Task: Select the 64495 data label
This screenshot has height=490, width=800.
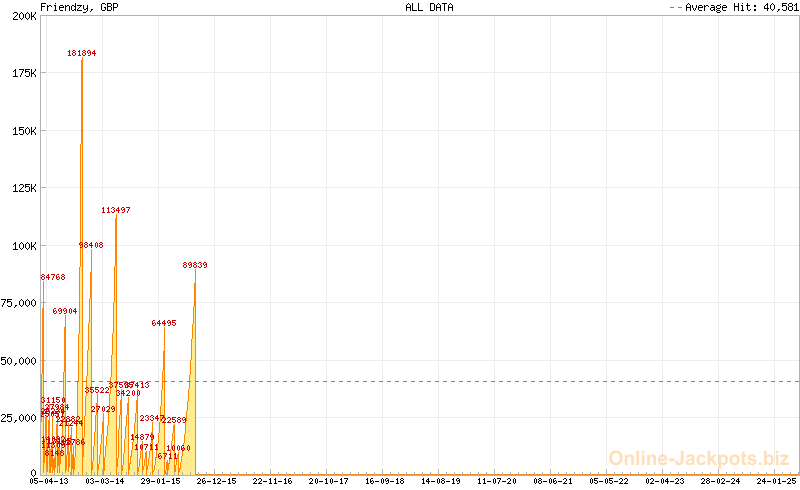Action: point(164,323)
